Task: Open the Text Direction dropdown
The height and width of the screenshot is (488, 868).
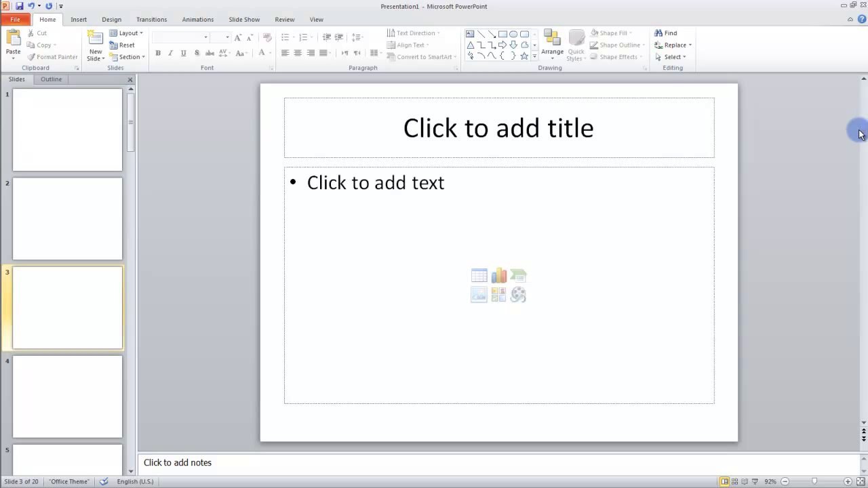Action: point(413,33)
